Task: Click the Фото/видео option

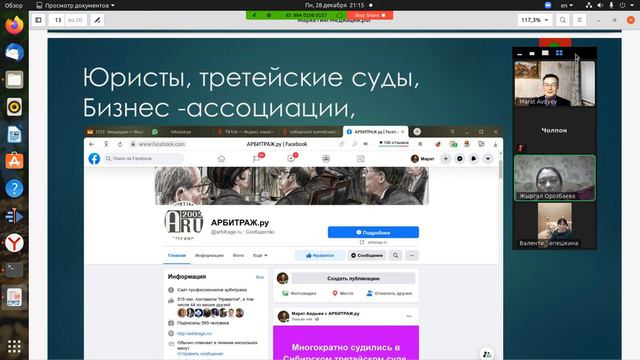Action: 299,293
